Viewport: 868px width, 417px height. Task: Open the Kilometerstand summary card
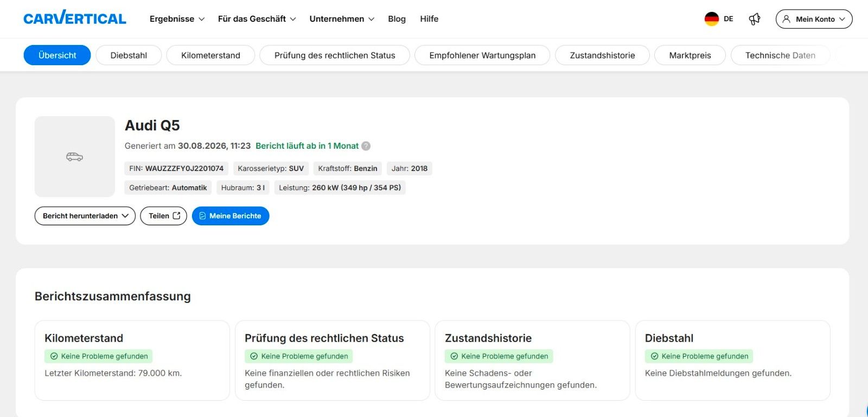(132, 361)
